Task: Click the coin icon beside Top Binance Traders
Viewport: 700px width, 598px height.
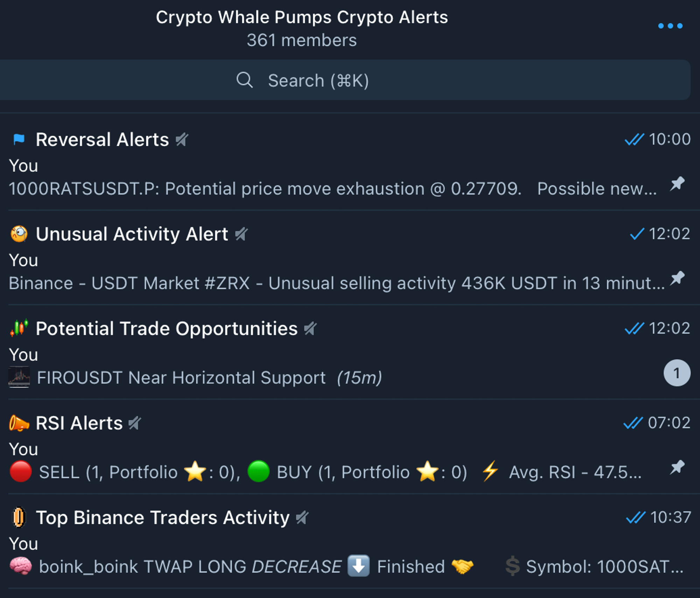Action: 19,517
